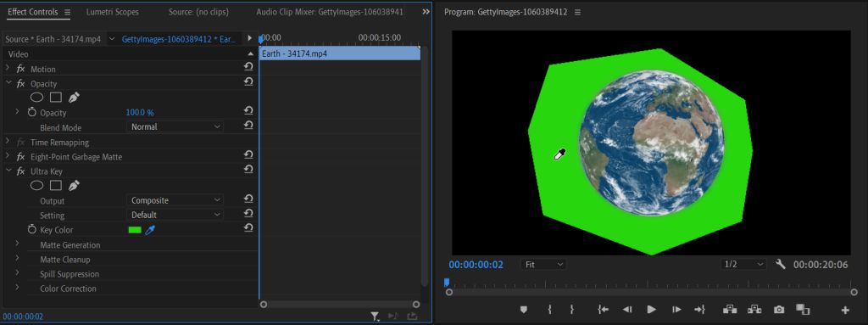Toggle the Motion fx effect on or off
The height and width of the screenshot is (325, 868).
[21, 69]
